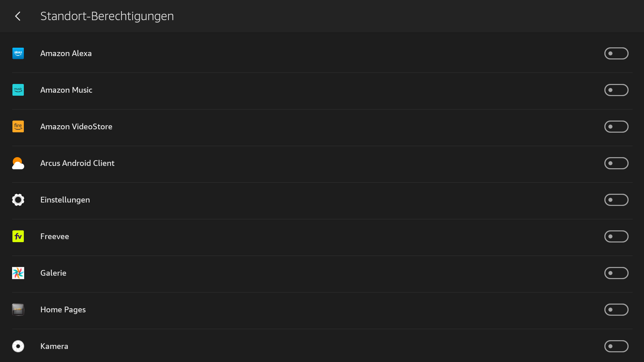Click the Amazon VideoStore fire icon
This screenshot has height=362, width=644.
(18, 127)
